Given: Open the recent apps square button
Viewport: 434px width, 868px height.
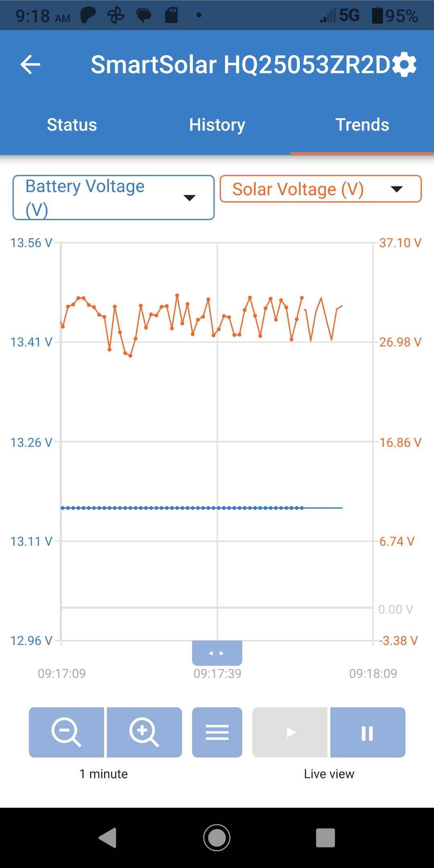Looking at the screenshot, I should pos(325,838).
